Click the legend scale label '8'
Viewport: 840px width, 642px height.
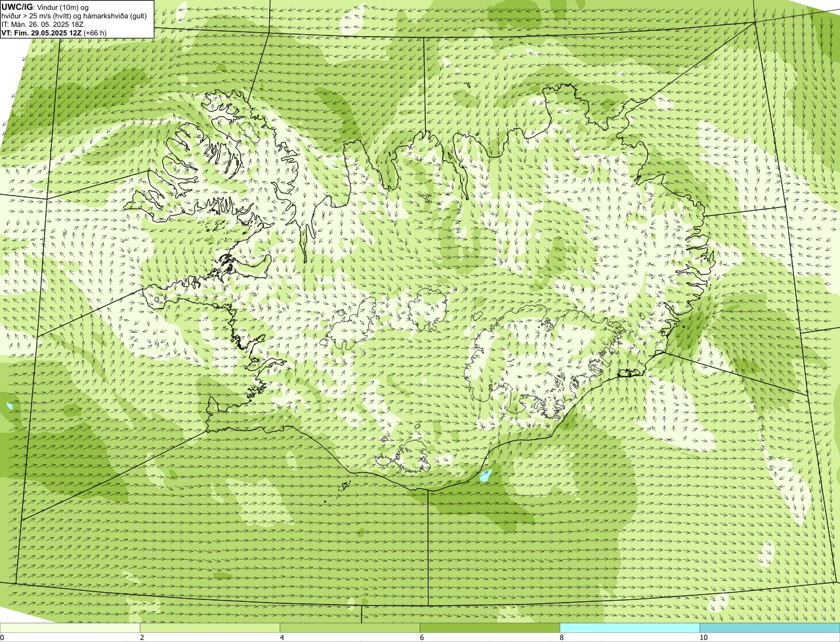tap(562, 637)
